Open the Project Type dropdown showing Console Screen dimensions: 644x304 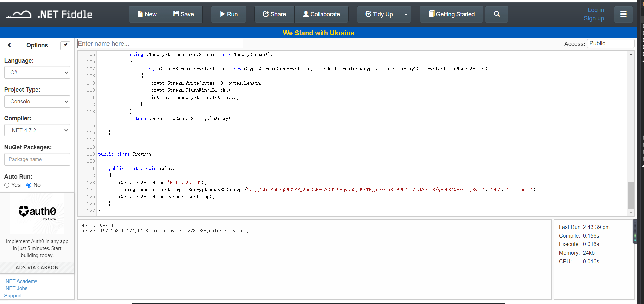click(x=37, y=101)
